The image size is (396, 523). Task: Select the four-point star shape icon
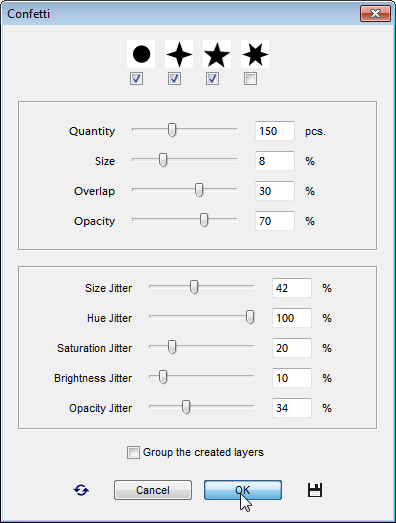tap(179, 54)
